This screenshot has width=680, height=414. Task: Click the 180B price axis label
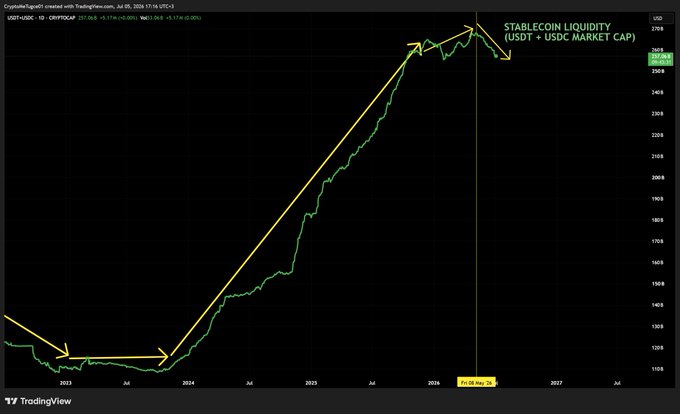point(657,220)
